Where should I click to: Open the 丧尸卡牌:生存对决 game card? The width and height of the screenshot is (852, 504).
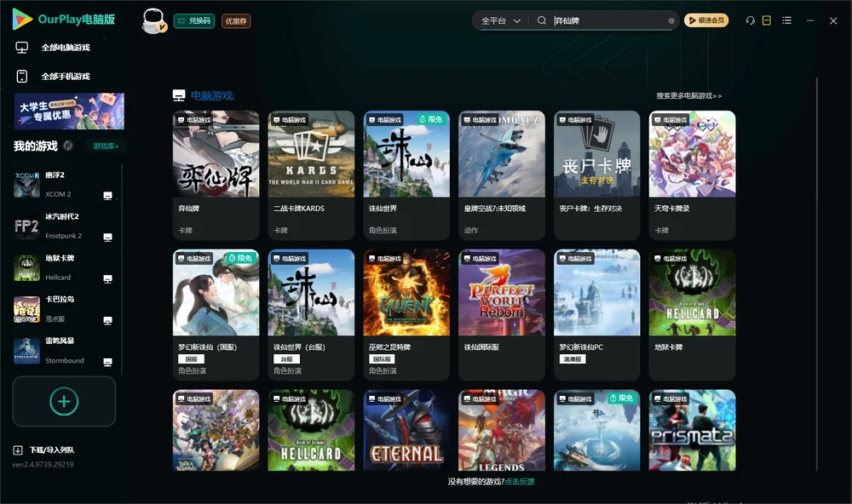click(596, 175)
